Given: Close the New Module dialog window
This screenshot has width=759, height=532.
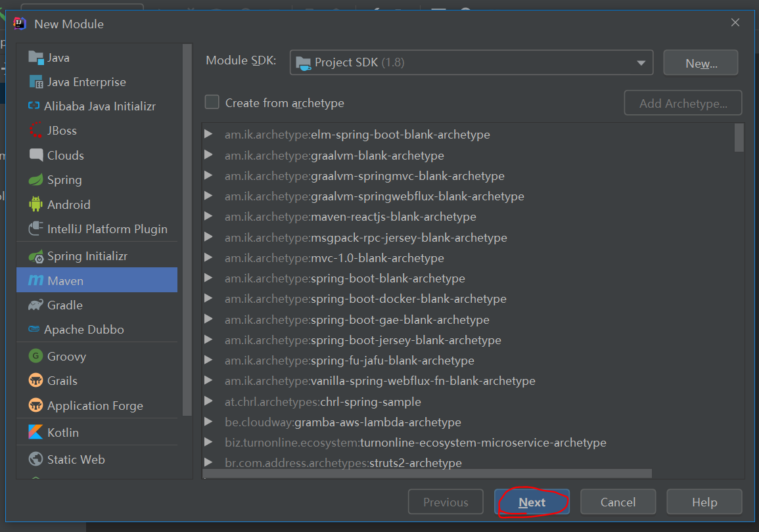Looking at the screenshot, I should pyautogui.click(x=735, y=22).
